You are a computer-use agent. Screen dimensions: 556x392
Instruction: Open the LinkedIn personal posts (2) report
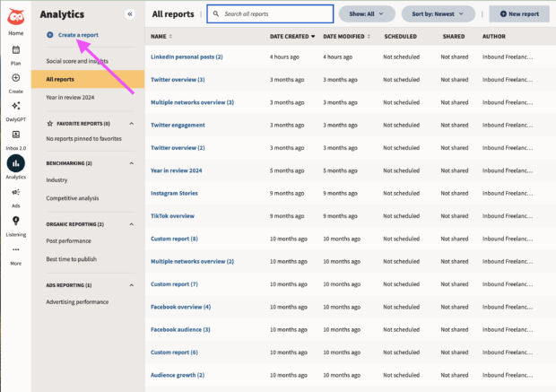point(187,57)
